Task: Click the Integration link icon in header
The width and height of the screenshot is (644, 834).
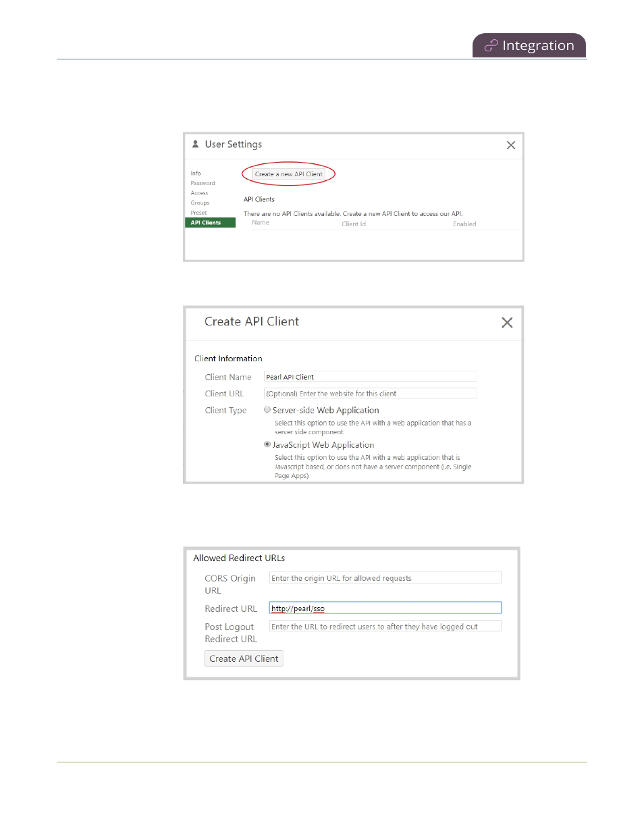Action: [x=491, y=46]
